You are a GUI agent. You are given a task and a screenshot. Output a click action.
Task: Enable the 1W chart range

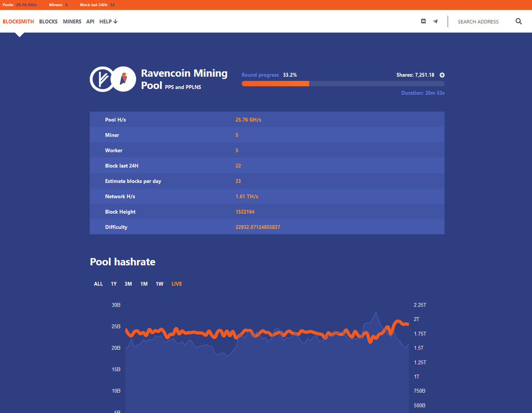tap(160, 284)
